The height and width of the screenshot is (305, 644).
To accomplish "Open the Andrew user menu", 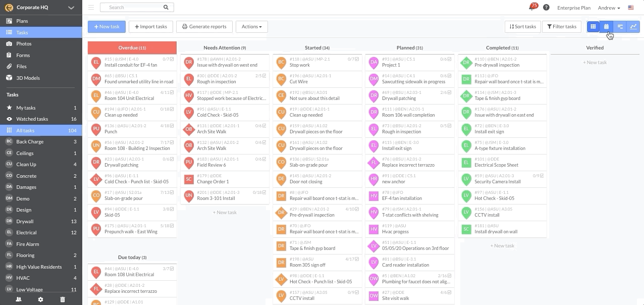I will [x=609, y=8].
